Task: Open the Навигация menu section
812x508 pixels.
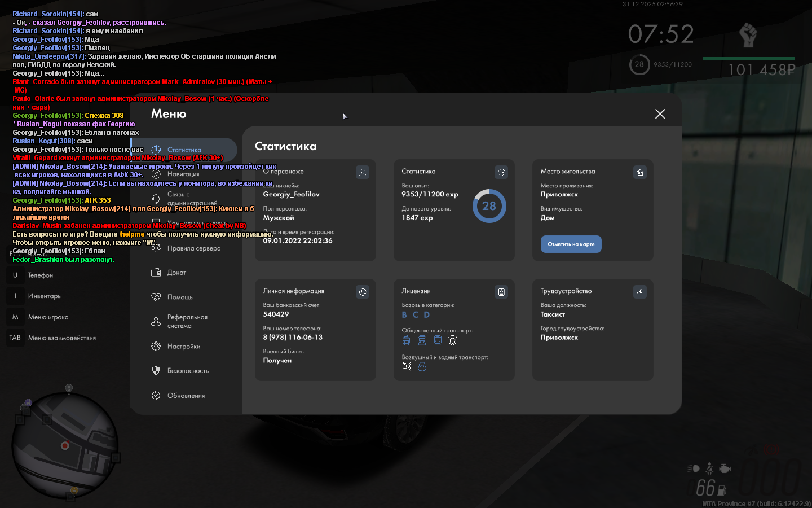Action: [184, 174]
